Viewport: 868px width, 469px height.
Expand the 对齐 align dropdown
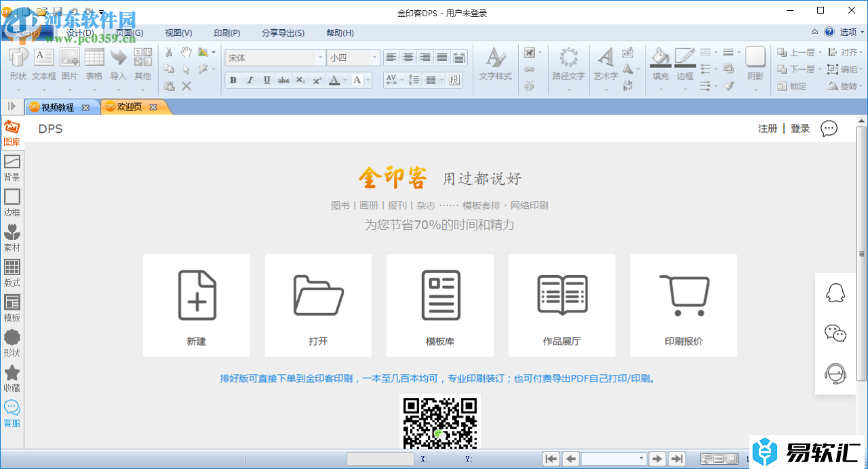click(x=862, y=53)
